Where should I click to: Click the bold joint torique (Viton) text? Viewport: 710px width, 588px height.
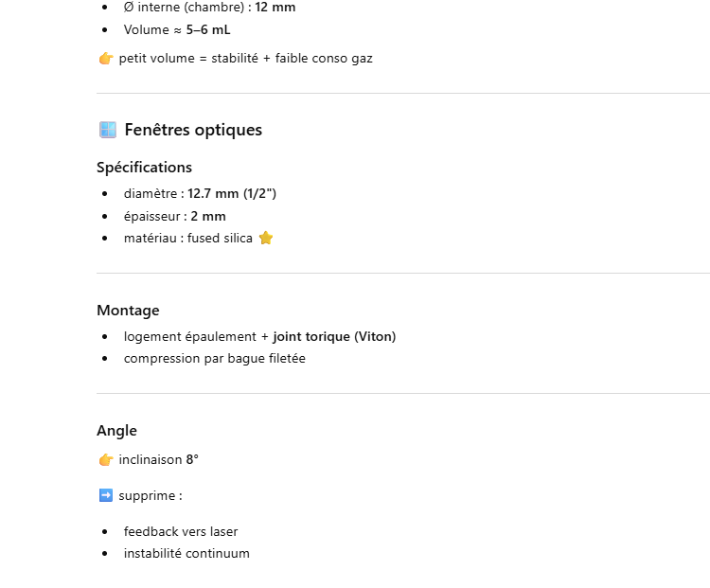coord(334,336)
